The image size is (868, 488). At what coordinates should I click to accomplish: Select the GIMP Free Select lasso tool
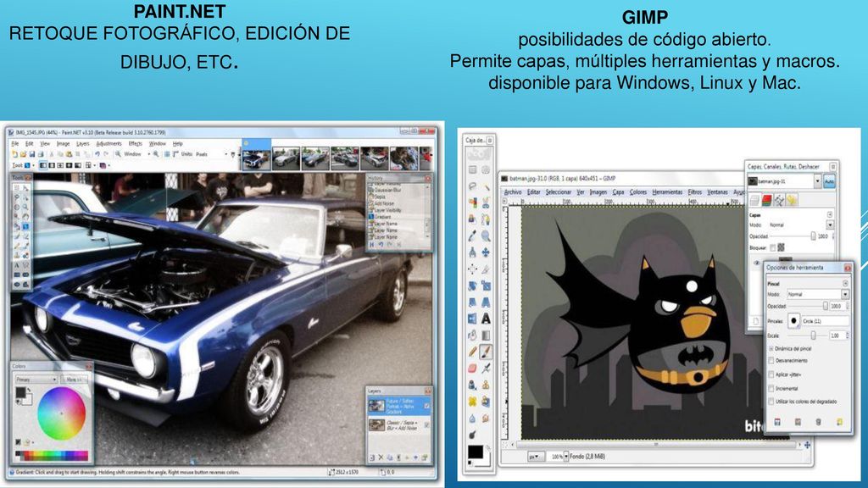[x=472, y=187]
